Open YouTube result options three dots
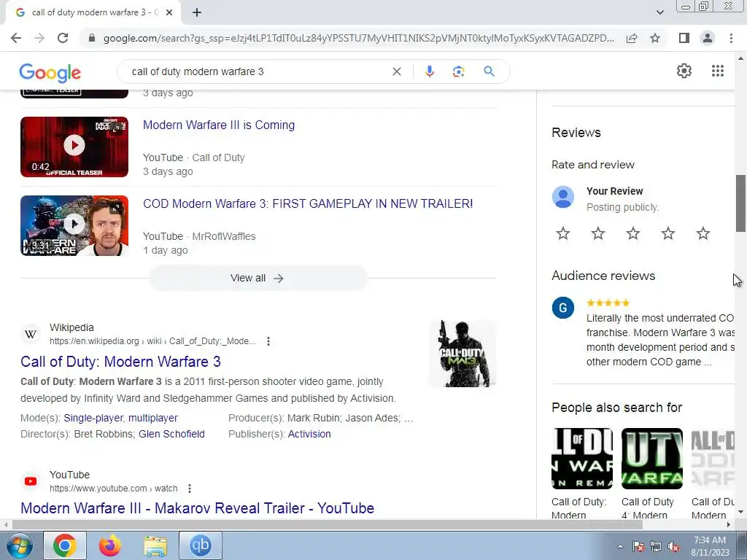747x560 pixels. point(190,488)
